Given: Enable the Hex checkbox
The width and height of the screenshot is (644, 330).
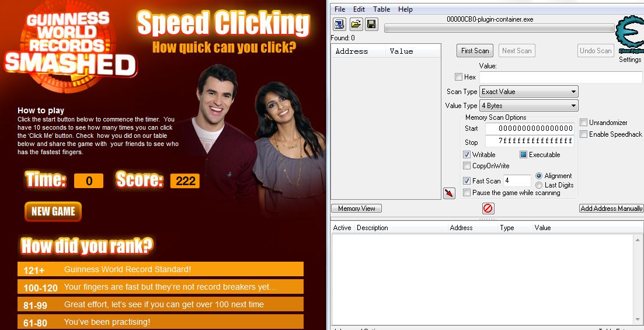Looking at the screenshot, I should coord(458,77).
